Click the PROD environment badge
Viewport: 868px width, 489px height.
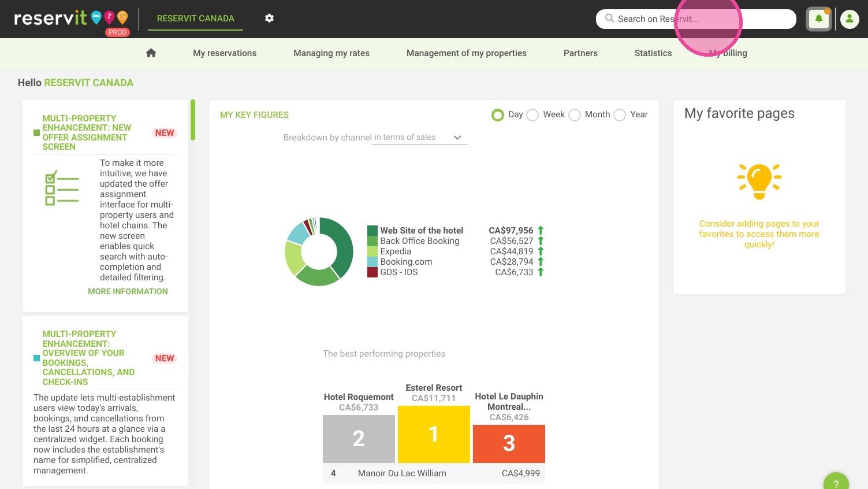tap(117, 32)
